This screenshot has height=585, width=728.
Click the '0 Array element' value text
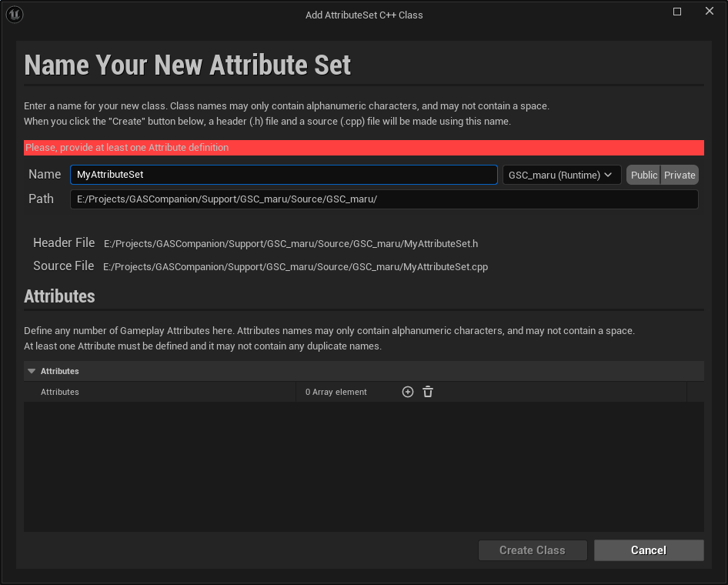pyautogui.click(x=336, y=392)
